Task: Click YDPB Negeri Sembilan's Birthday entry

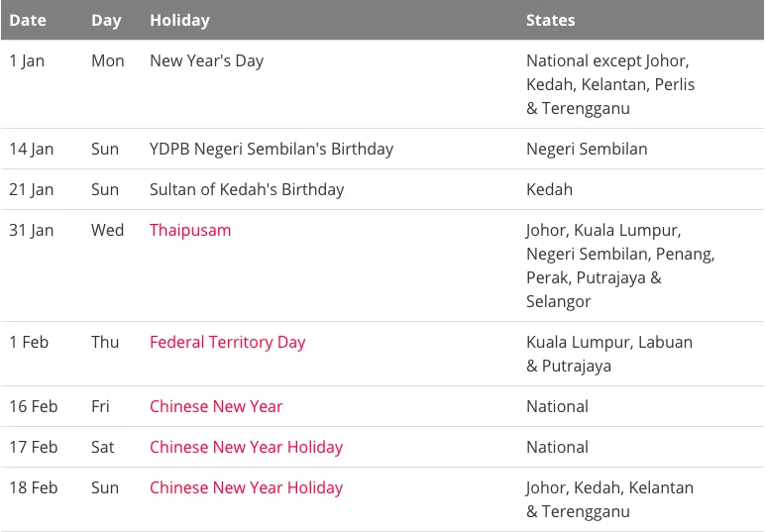Action: [272, 149]
